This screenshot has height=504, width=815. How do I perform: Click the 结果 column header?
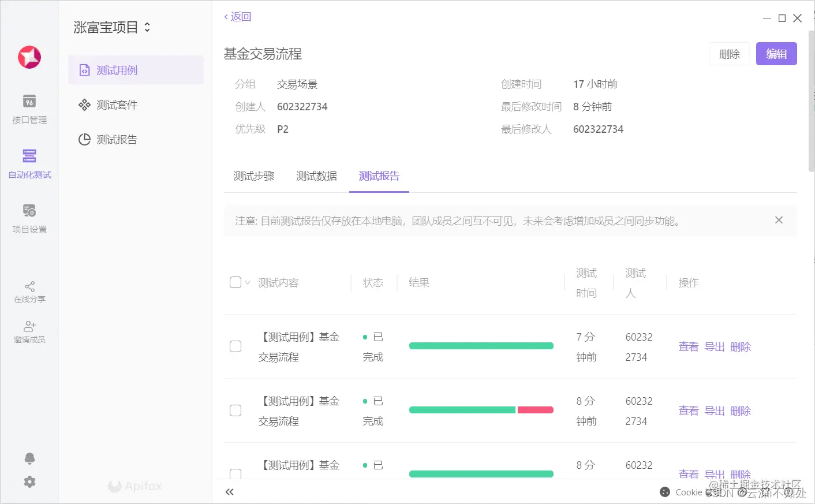pyautogui.click(x=419, y=282)
